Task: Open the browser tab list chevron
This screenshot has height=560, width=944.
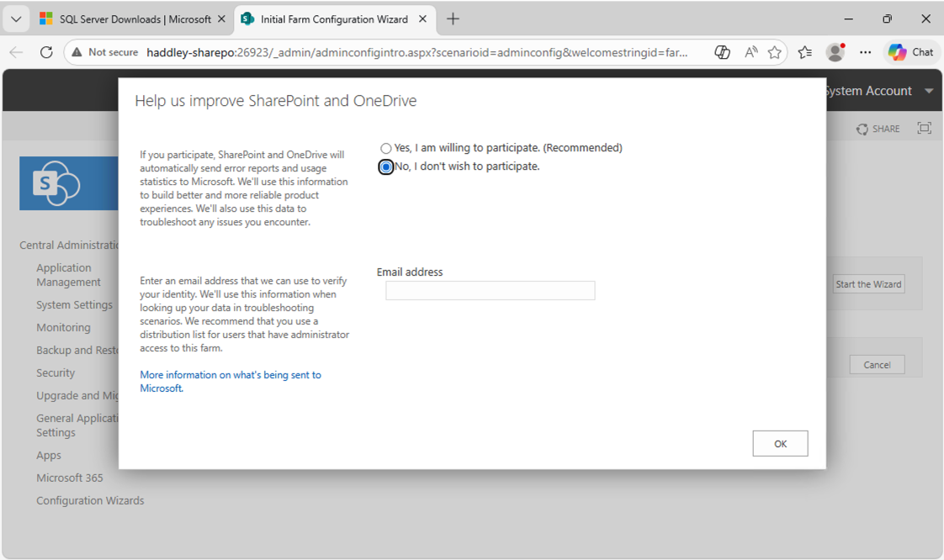Action: tap(16, 19)
